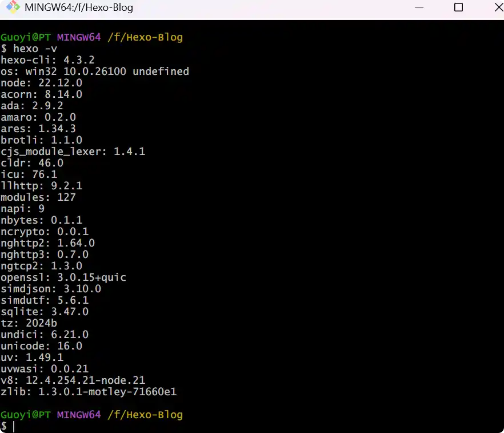The height and width of the screenshot is (433, 504).
Task: Click the 'node: 22.12.0' output line
Action: [x=42, y=83]
